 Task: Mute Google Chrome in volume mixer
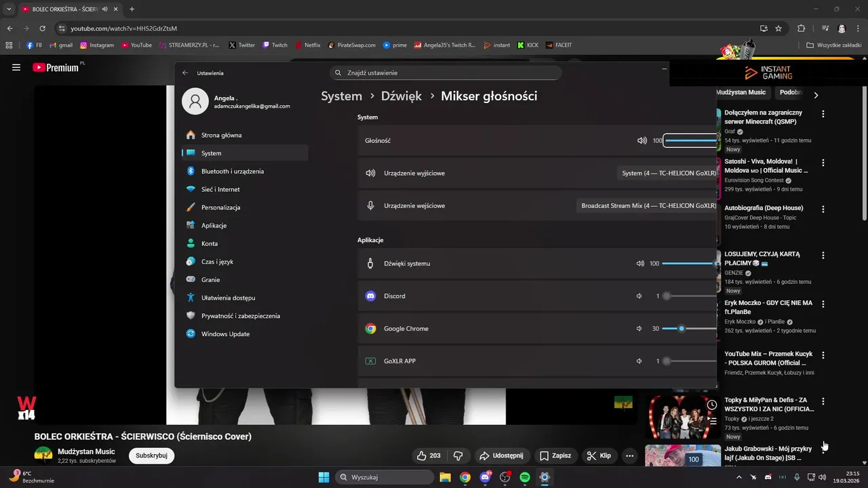[639, 329]
